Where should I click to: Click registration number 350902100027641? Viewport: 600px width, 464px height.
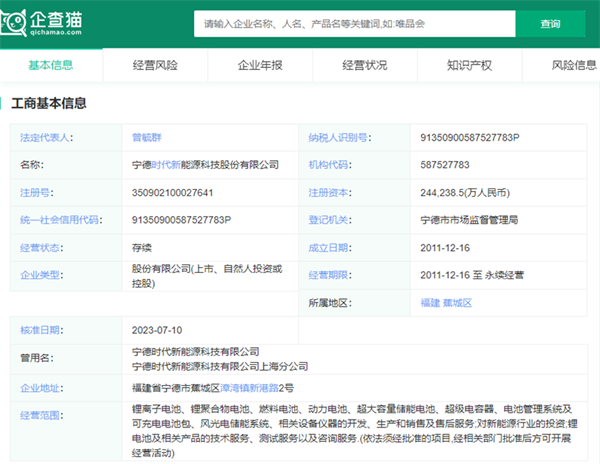click(x=172, y=192)
